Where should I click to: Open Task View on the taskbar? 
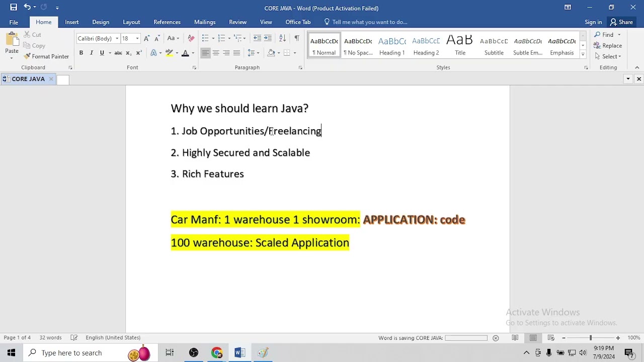pos(170,353)
